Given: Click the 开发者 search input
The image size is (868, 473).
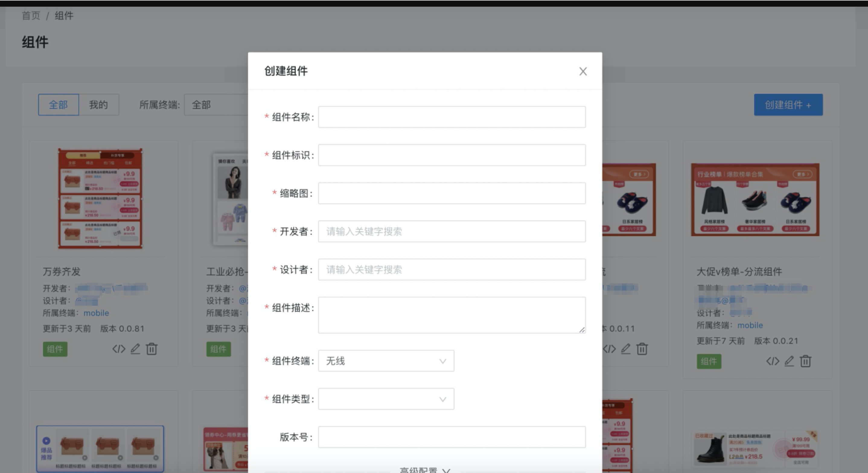Looking at the screenshot, I should pos(452,232).
